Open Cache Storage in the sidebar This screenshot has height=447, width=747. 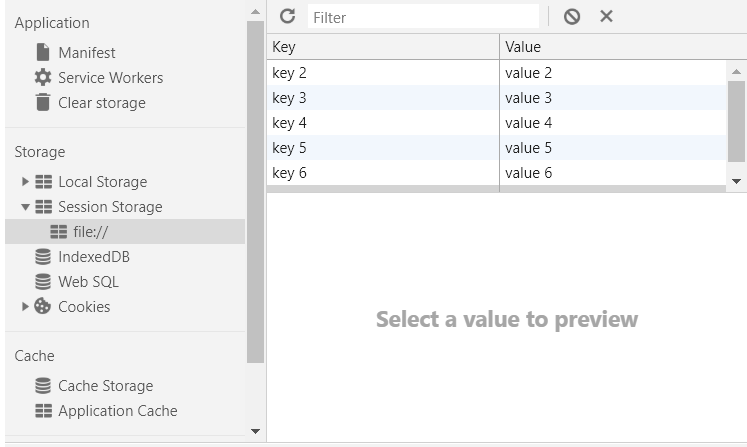[105, 385]
